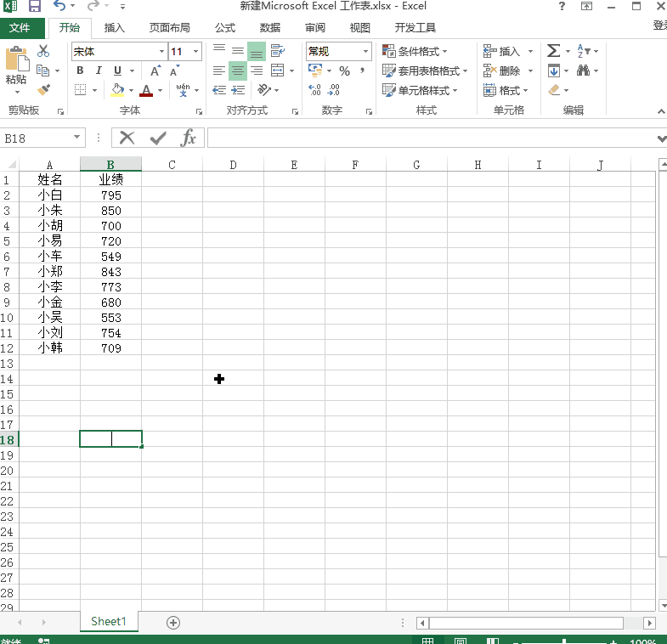This screenshot has width=667, height=644.
Task: Decrease the indent
Action: tap(219, 90)
